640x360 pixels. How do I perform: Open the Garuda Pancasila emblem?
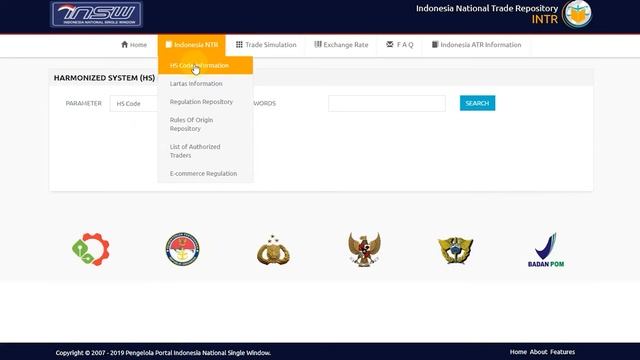pos(364,249)
